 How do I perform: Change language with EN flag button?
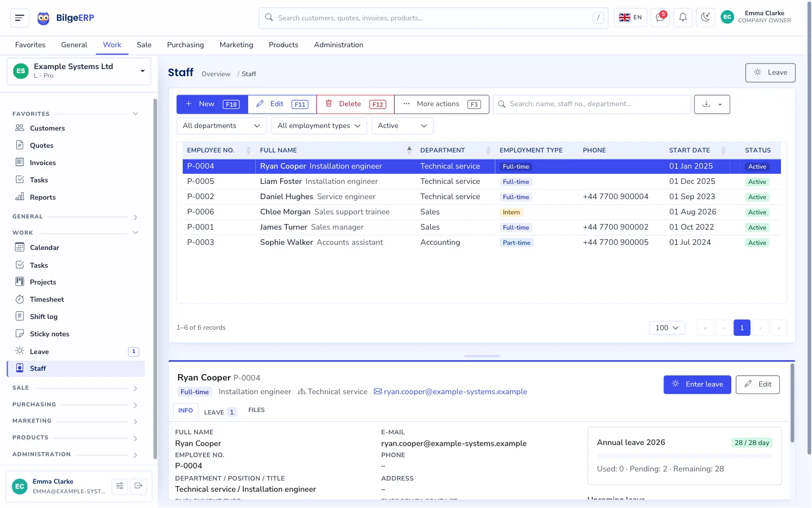[x=630, y=18]
